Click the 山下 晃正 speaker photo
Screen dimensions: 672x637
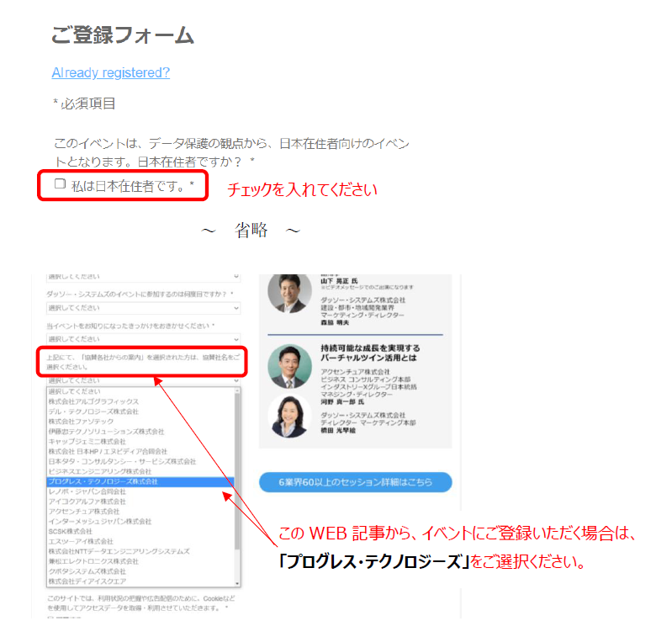[x=289, y=293]
